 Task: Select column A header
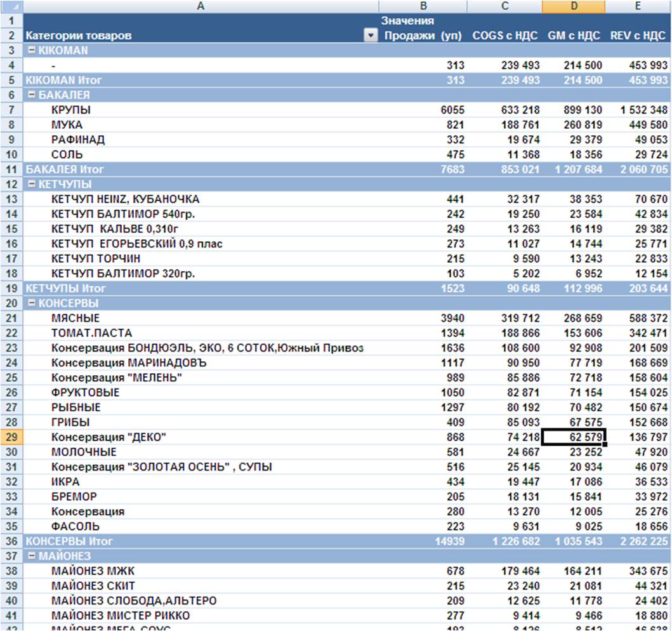coord(201,6)
